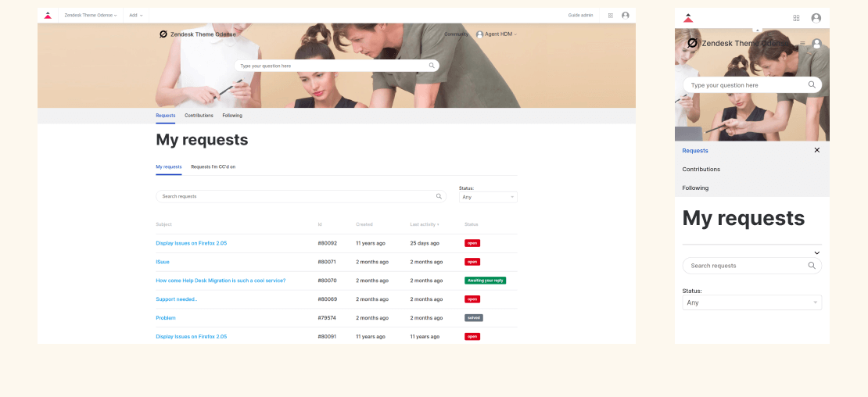This screenshot has width=868, height=397.
Task: Sort requests by the Last activity column header
Action: pos(424,224)
